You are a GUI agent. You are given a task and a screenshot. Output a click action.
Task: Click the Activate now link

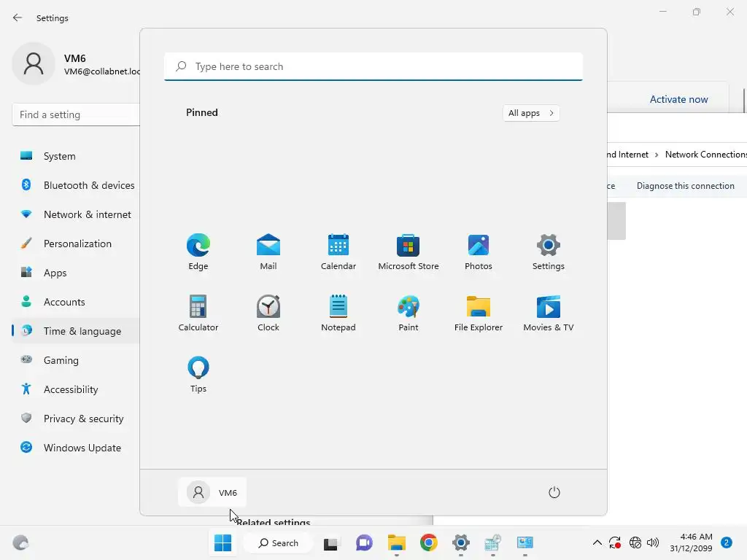(678, 99)
